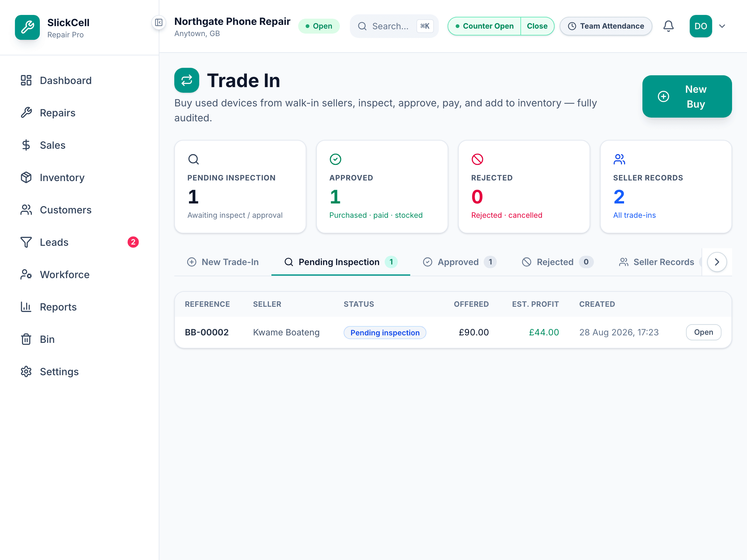Open the Approved summary card

point(382,187)
